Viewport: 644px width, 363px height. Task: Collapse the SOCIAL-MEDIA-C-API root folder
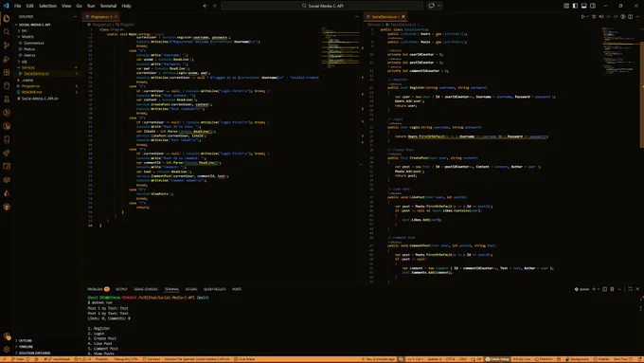[x=34, y=25]
